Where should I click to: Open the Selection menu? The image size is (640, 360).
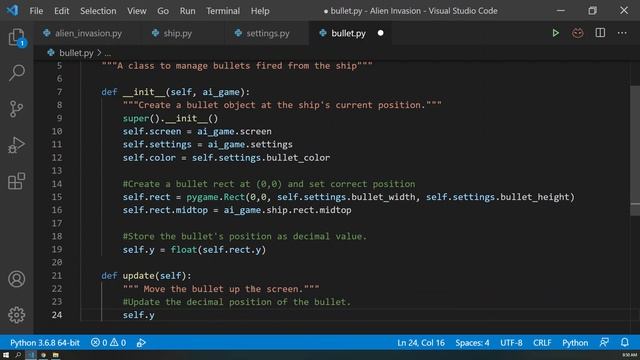click(x=98, y=11)
